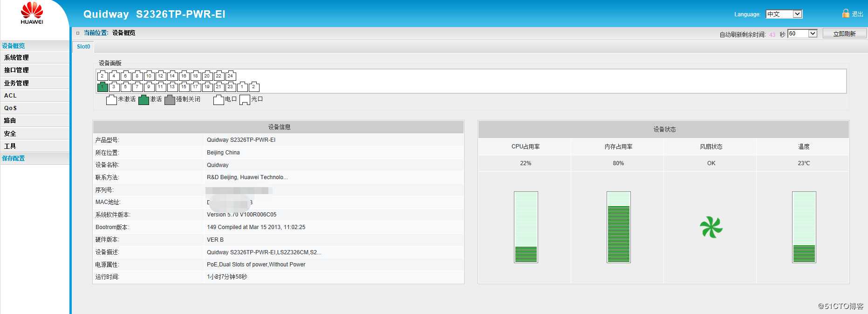The image size is (868, 314).
Task: Select port 10 on device panel
Action: (149, 76)
